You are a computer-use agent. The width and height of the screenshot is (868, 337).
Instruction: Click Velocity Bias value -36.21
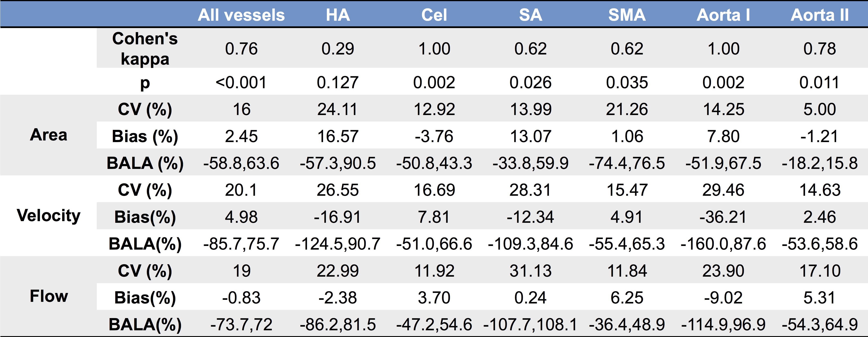point(723,217)
